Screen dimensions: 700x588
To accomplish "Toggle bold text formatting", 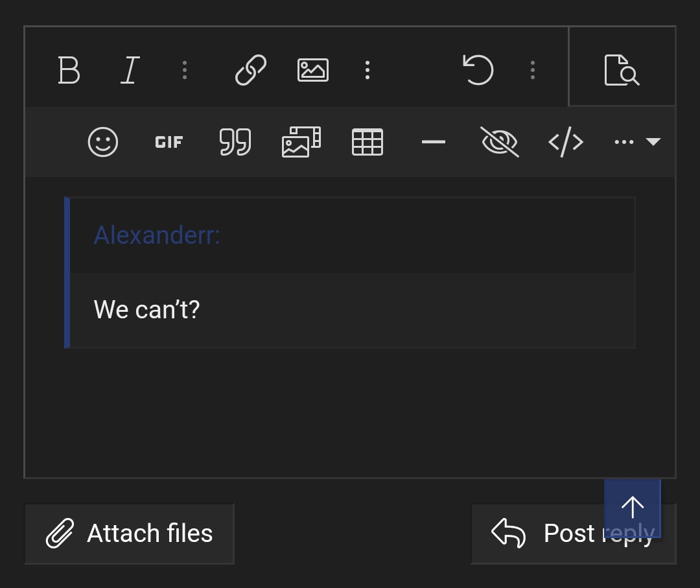I will tap(69, 70).
